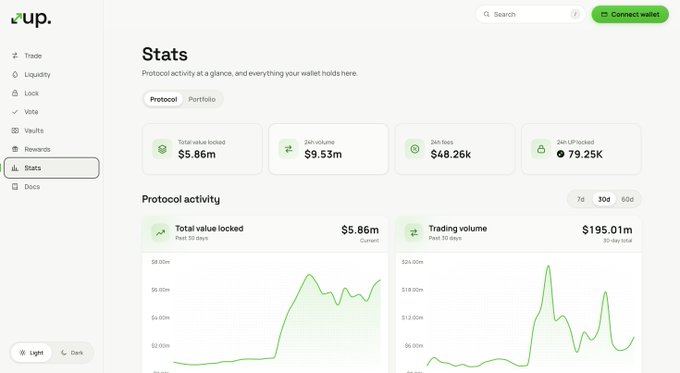The height and width of the screenshot is (373, 680).
Task: Click the Total value locked layers icon
Action: point(162,149)
